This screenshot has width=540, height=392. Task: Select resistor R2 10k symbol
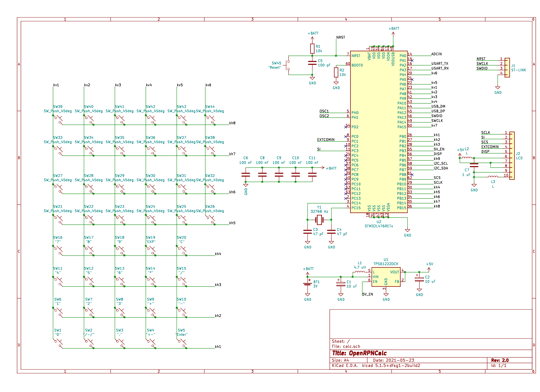(336, 72)
